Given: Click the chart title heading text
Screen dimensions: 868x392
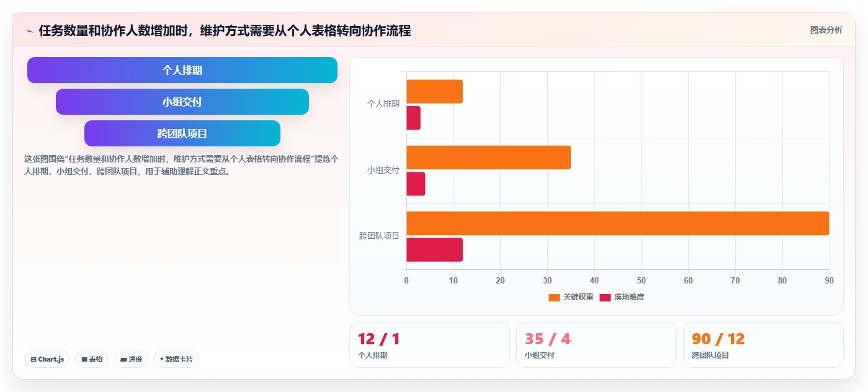Looking at the screenshot, I should click(x=225, y=30).
